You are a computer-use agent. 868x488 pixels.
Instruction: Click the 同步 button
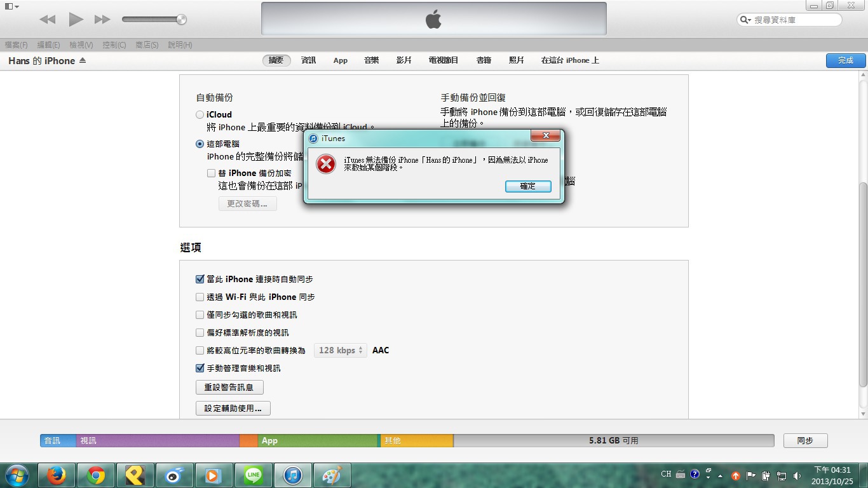805,440
